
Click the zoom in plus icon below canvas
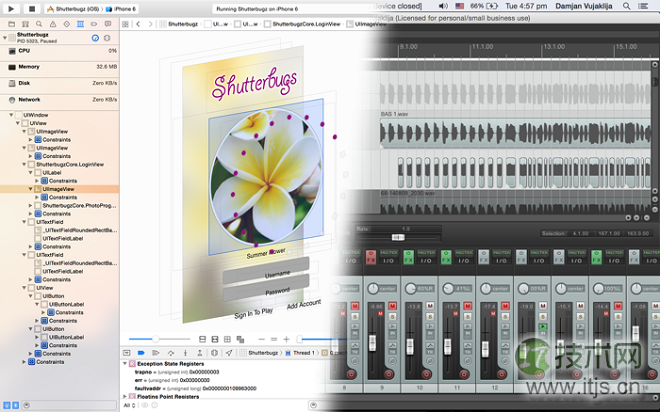pyautogui.click(x=287, y=339)
